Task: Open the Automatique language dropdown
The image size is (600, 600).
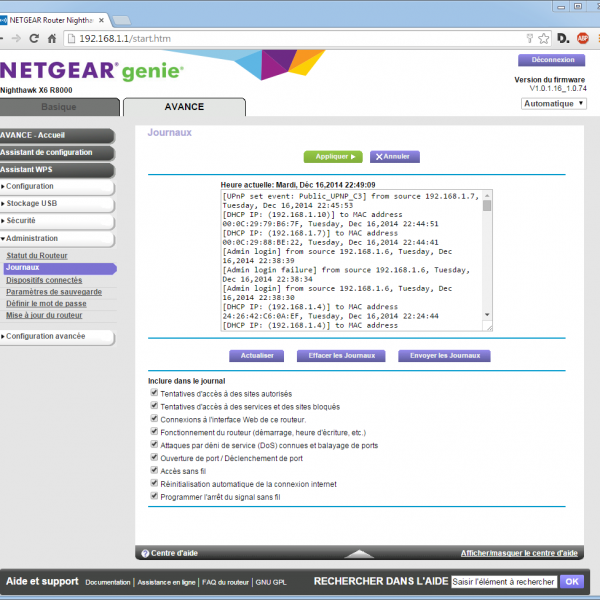Action: pos(554,103)
